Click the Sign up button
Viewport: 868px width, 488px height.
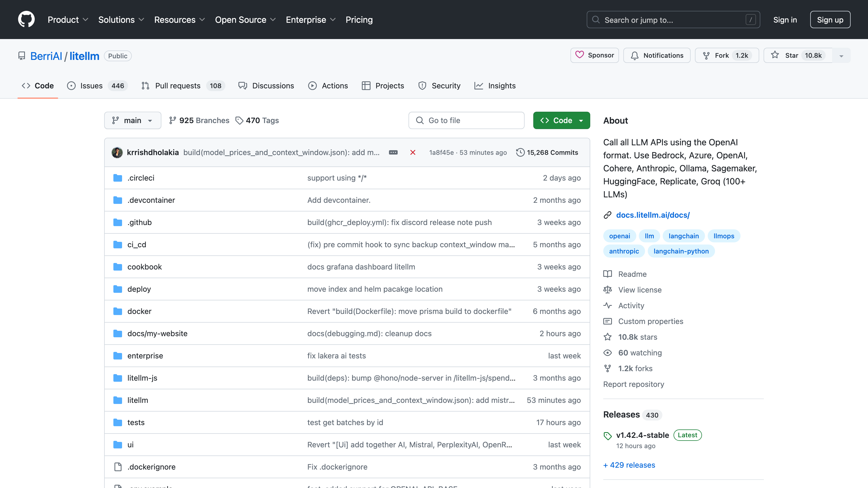coord(830,20)
